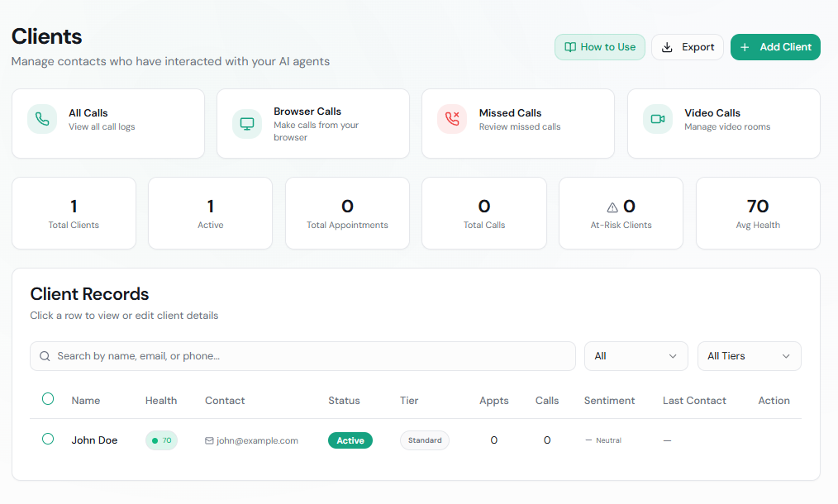
Task: Open the All Tiers filter dropdown
Action: point(750,356)
